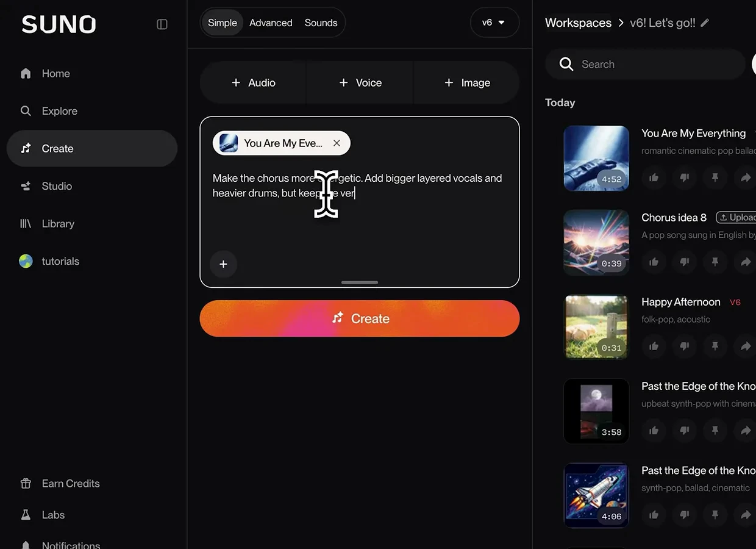This screenshot has width=756, height=549.
Task: Remove the You Are My Eve... chip
Action: pyautogui.click(x=337, y=143)
